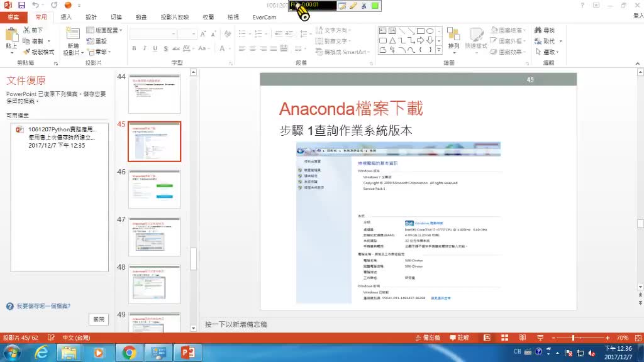Image resolution: width=644 pixels, height=362 pixels.
Task: Click the New Slide icon
Action: (73, 35)
